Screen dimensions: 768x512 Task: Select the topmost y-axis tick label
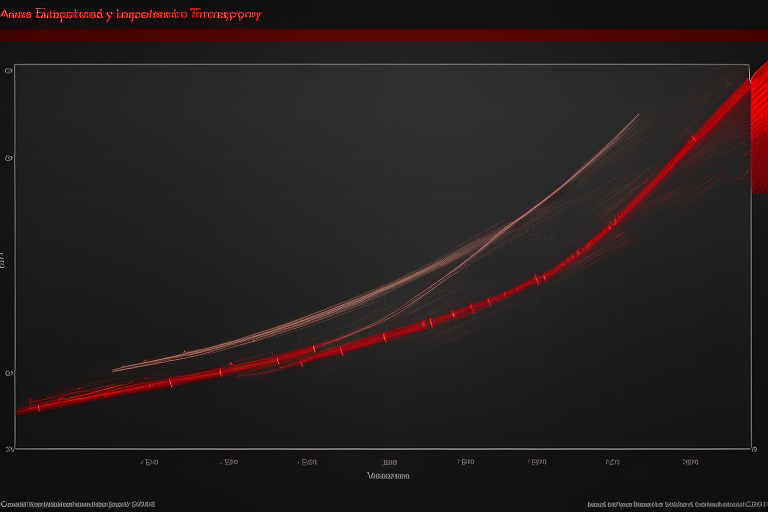(x=9, y=71)
